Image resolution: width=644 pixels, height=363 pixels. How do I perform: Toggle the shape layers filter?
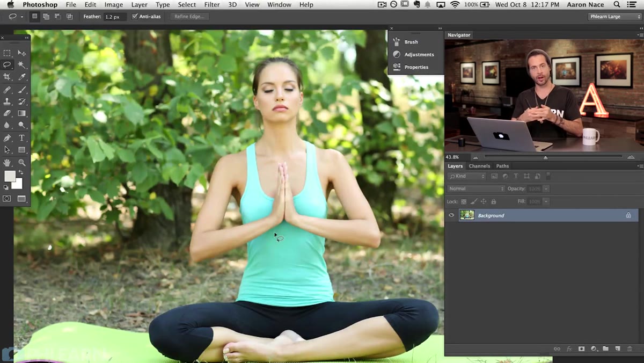point(526,176)
